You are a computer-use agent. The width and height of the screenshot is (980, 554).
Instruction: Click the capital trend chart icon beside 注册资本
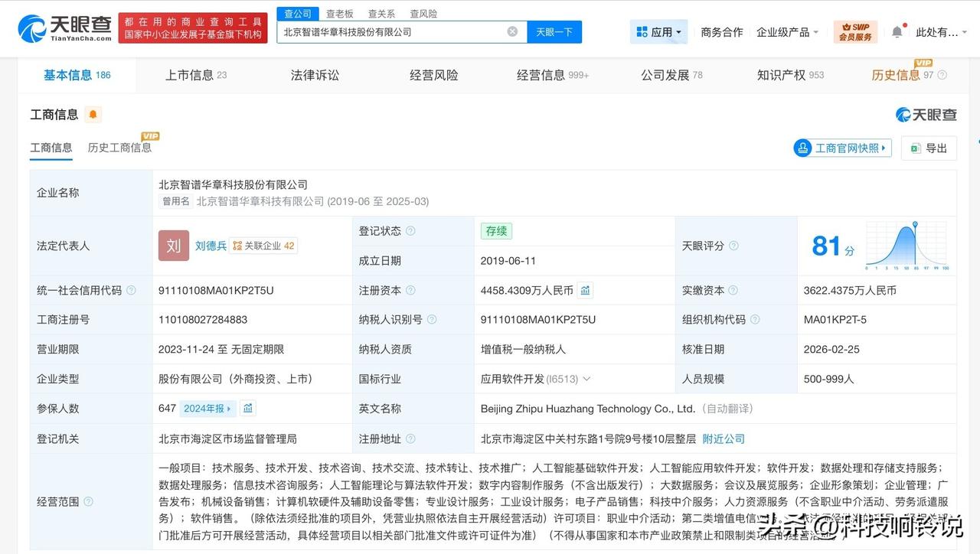coord(586,290)
